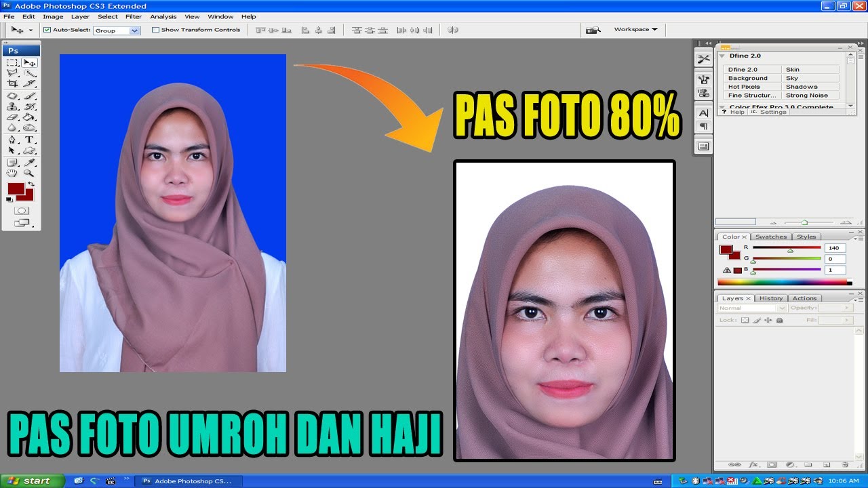This screenshot has height=488, width=868.
Task: Toggle Auto-Select in the options bar
Action: pos(47,29)
